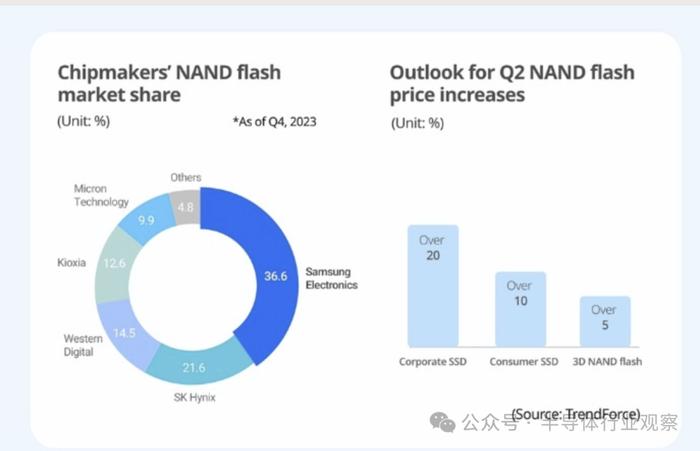Click the market share chart title
700x451 pixels.
click(169, 84)
